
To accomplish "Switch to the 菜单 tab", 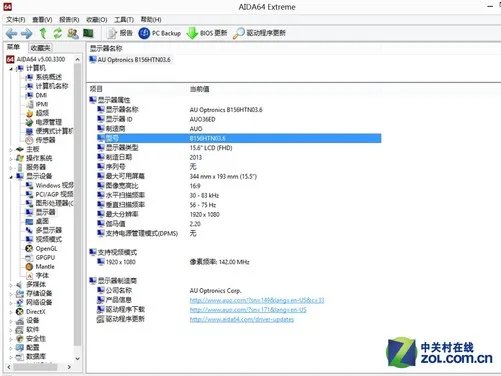I will [x=14, y=47].
